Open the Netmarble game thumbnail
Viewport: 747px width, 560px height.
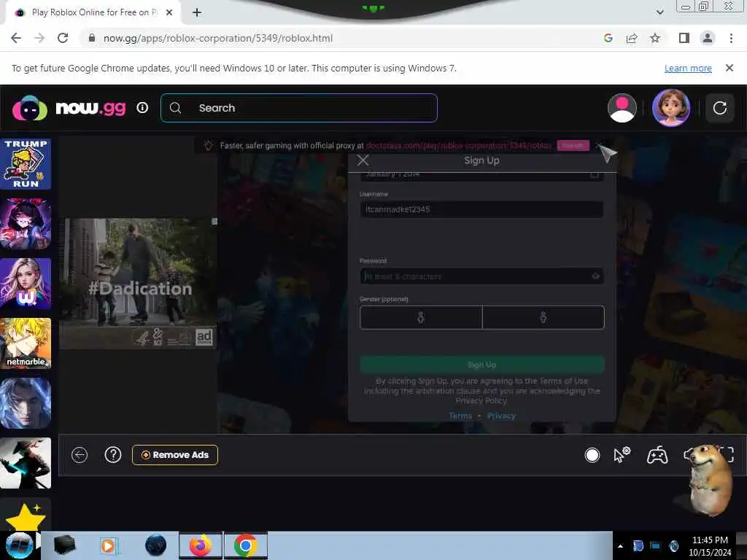pos(26,343)
